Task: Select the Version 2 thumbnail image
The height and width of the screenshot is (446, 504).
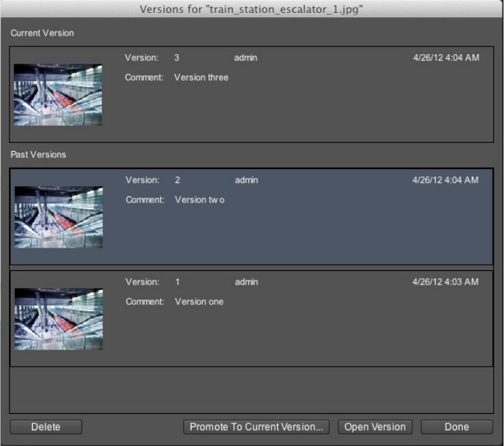Action: point(59,217)
